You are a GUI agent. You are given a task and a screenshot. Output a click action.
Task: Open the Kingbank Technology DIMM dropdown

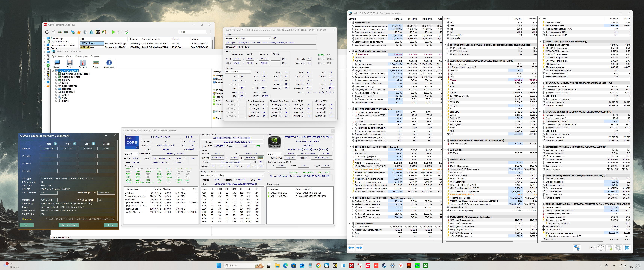[248, 38]
